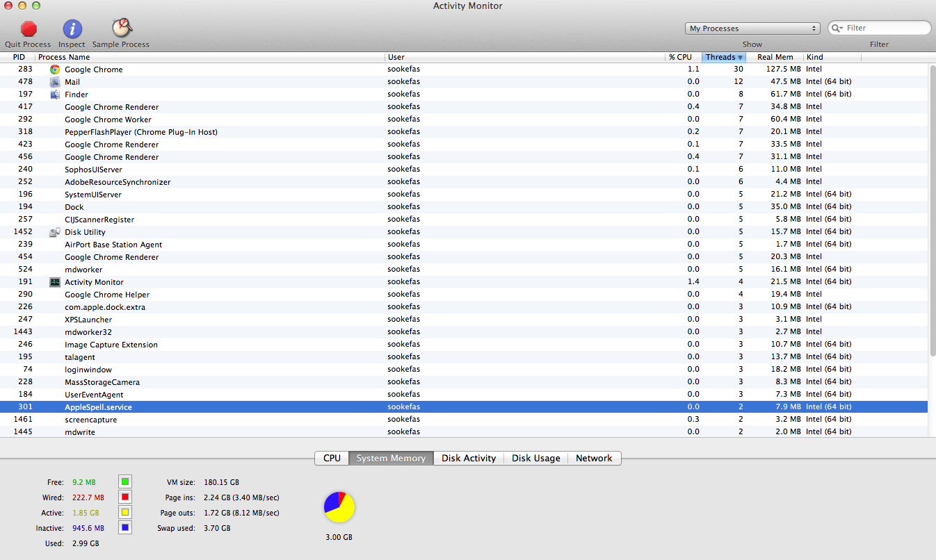Image resolution: width=936 pixels, height=560 pixels.
Task: Click the blue Inactive memory swatch
Action: [x=125, y=527]
